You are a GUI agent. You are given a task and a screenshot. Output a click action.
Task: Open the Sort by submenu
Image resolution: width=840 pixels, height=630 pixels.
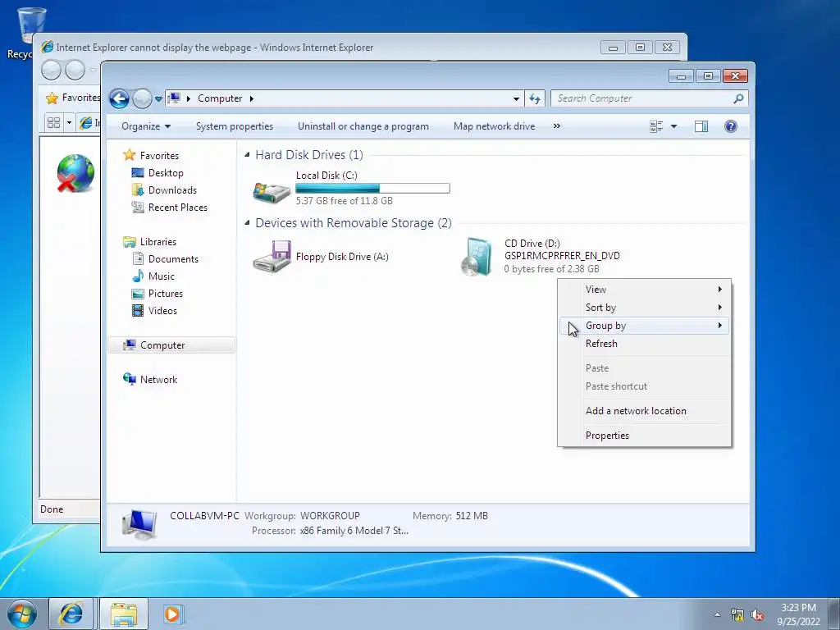coord(645,308)
